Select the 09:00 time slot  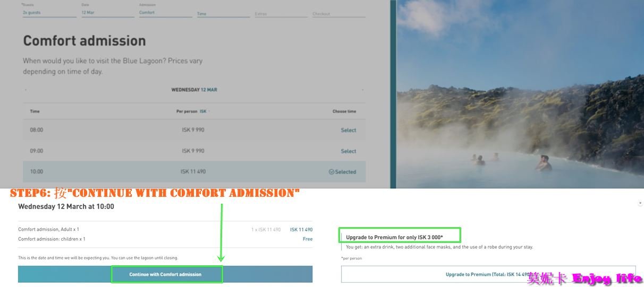[348, 151]
